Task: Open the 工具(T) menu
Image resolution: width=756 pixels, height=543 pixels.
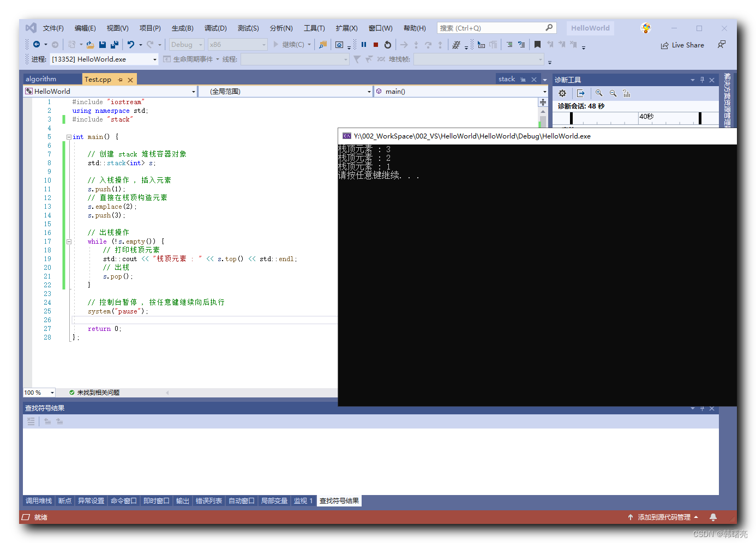Action: pos(314,28)
